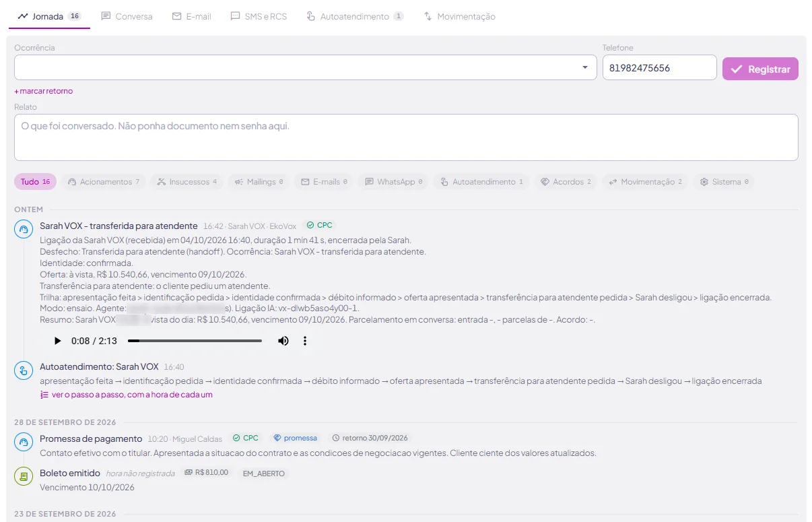
Task: Enable the WhatsApp filter chip
Action: [393, 182]
